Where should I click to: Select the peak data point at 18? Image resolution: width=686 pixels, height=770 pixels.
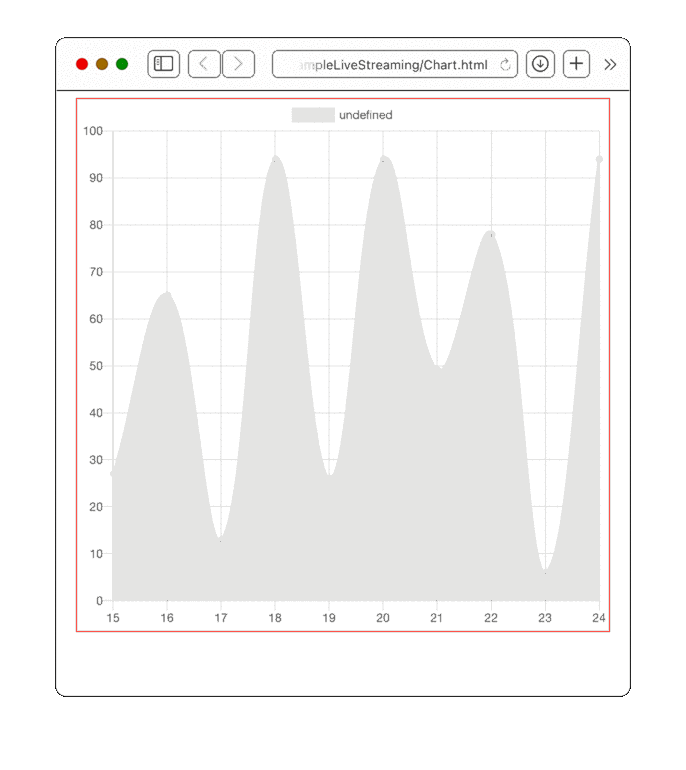(275, 159)
